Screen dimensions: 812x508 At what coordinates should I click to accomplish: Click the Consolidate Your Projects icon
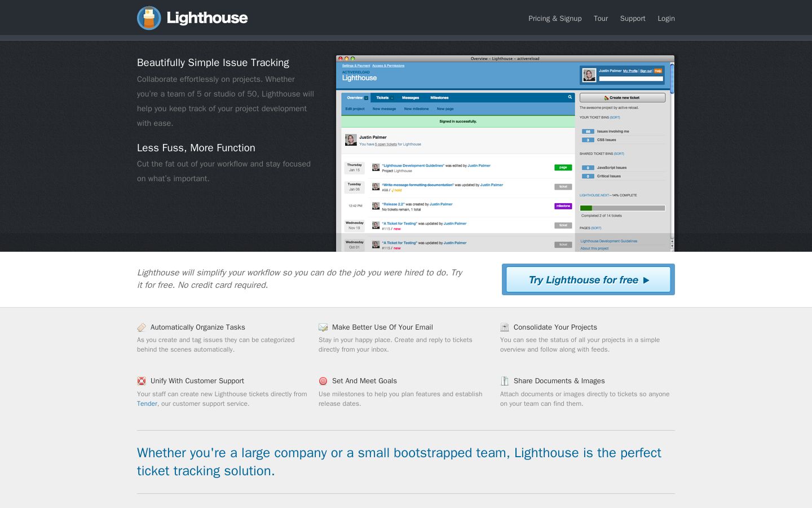point(505,327)
